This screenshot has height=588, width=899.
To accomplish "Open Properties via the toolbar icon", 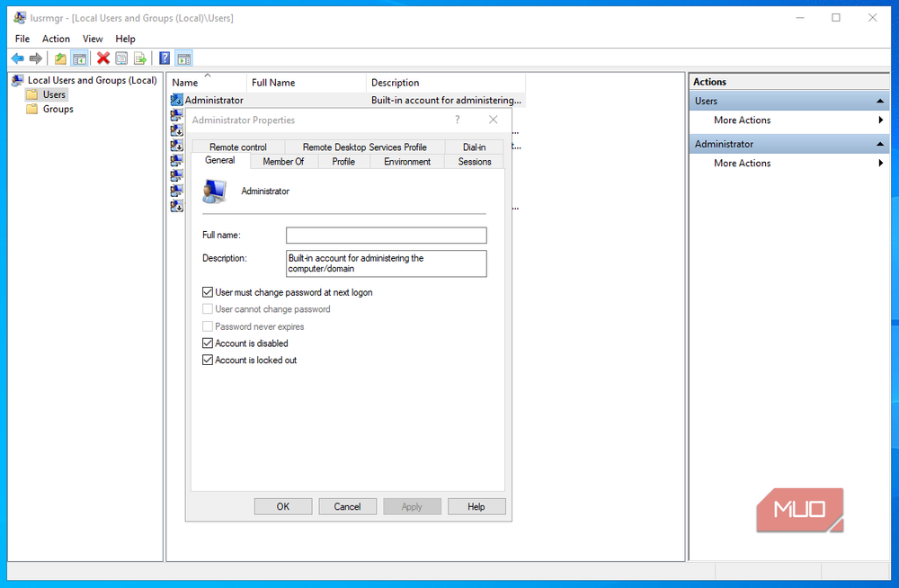I will (121, 58).
